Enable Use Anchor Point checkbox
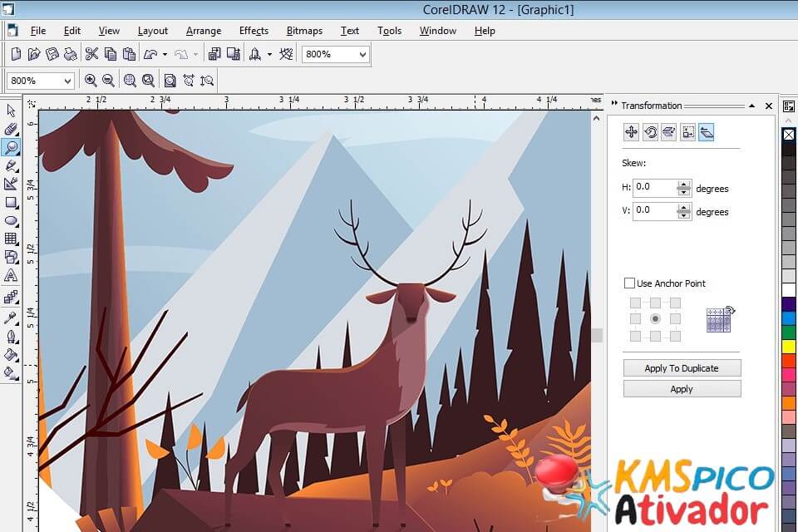798x532 pixels. tap(629, 283)
